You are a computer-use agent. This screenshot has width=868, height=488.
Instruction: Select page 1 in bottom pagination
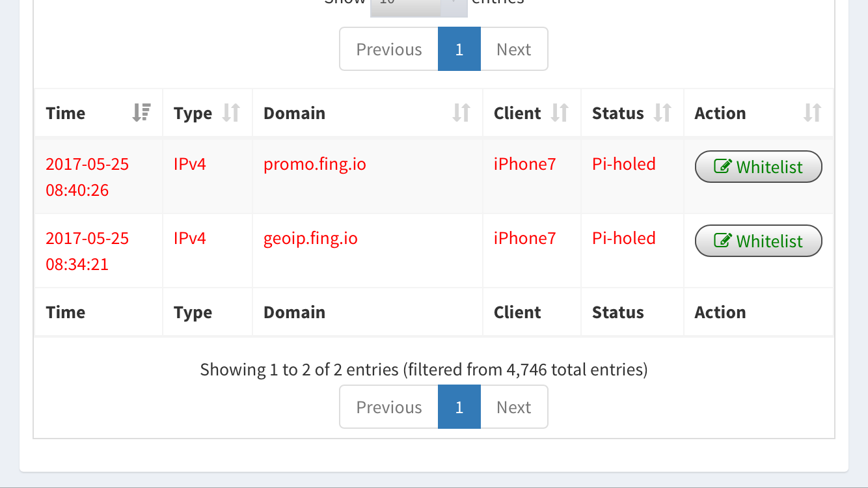point(459,407)
